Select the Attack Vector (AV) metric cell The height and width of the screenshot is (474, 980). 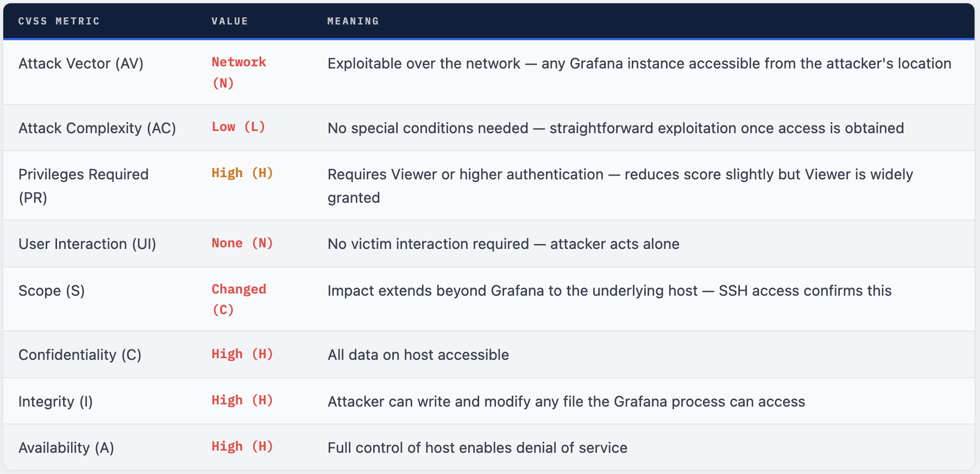81,64
